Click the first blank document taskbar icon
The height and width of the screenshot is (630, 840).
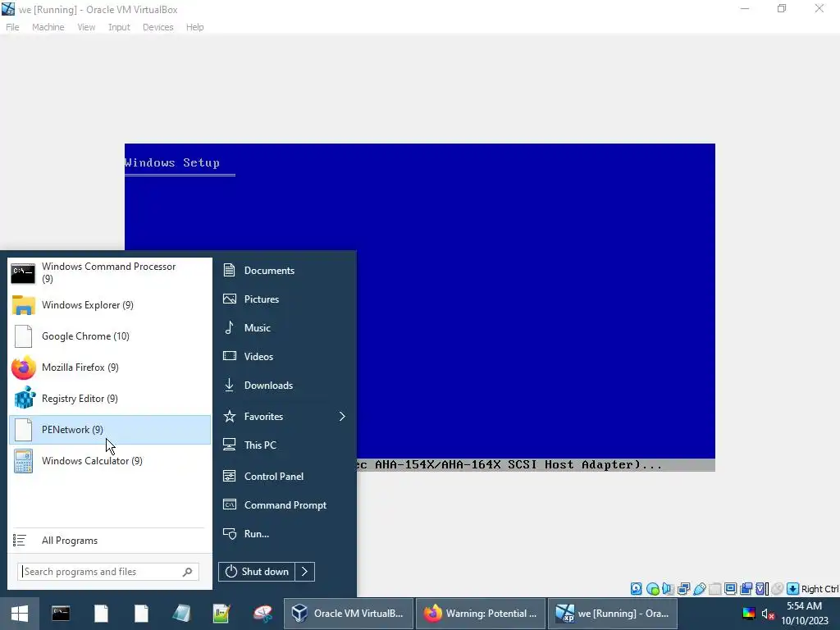101,614
